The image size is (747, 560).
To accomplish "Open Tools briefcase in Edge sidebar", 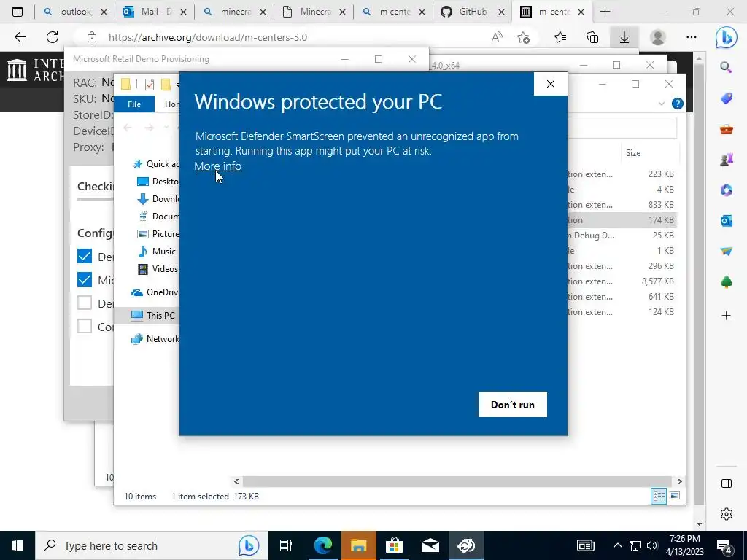I will (726, 129).
